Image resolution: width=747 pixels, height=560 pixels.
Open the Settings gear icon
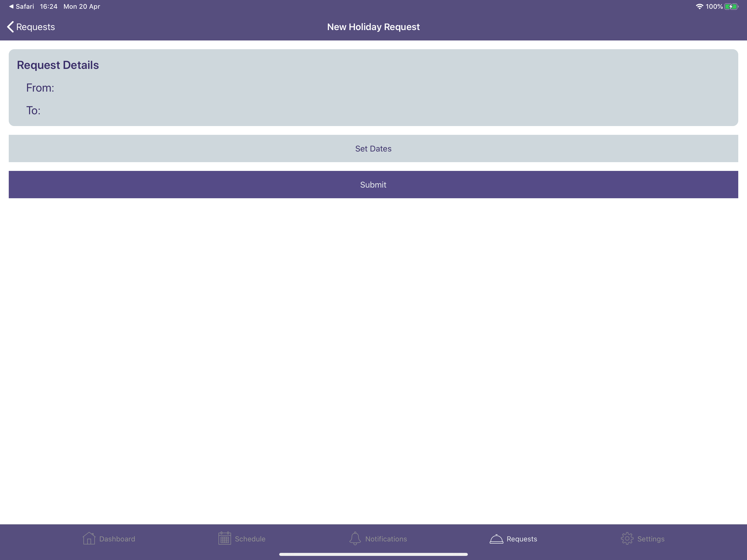[x=627, y=538]
